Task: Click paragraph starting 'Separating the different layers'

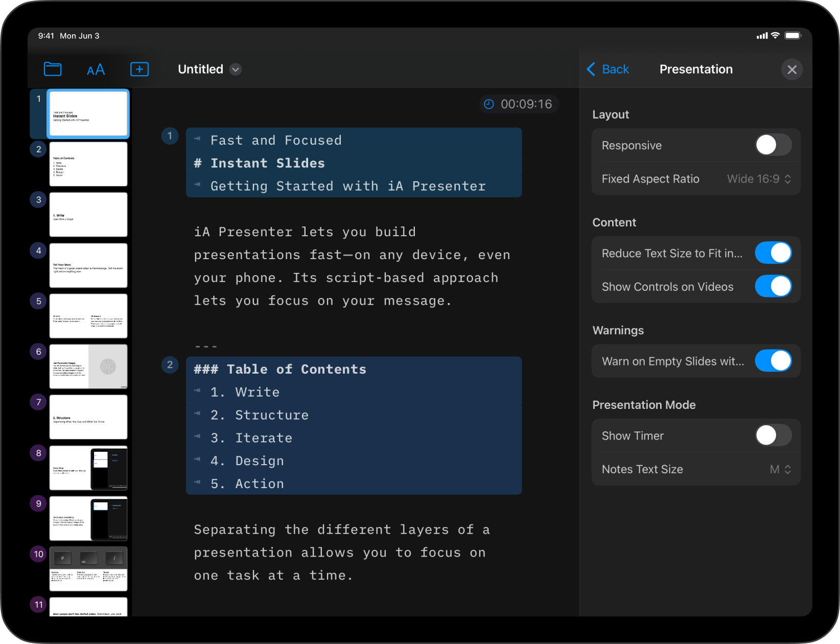Action: point(342,553)
